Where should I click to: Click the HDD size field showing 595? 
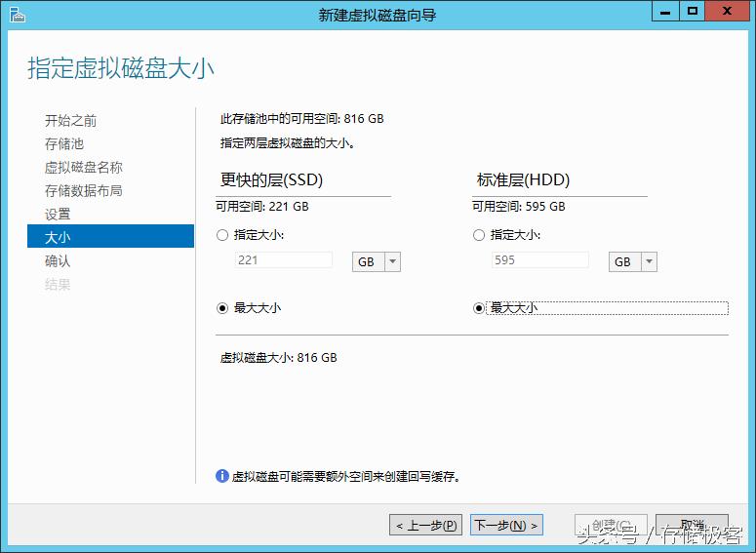tap(540, 260)
